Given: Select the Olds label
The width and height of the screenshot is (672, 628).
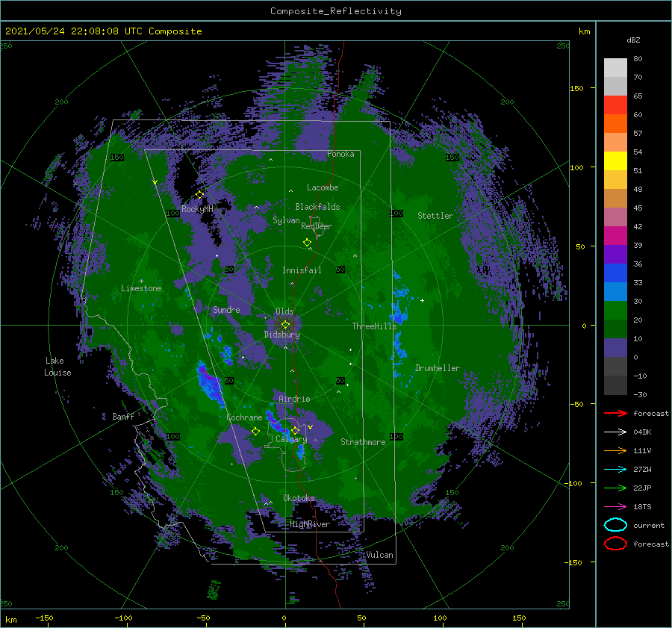Looking at the screenshot, I should [284, 311].
